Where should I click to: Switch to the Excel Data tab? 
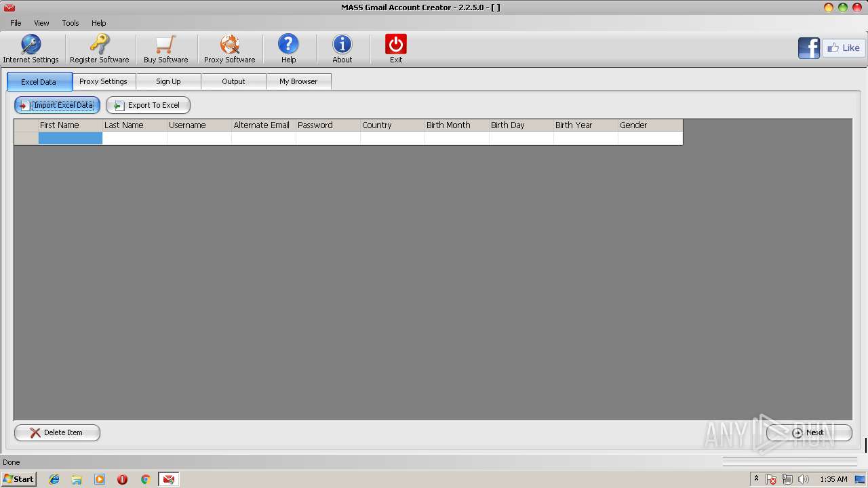coord(39,82)
